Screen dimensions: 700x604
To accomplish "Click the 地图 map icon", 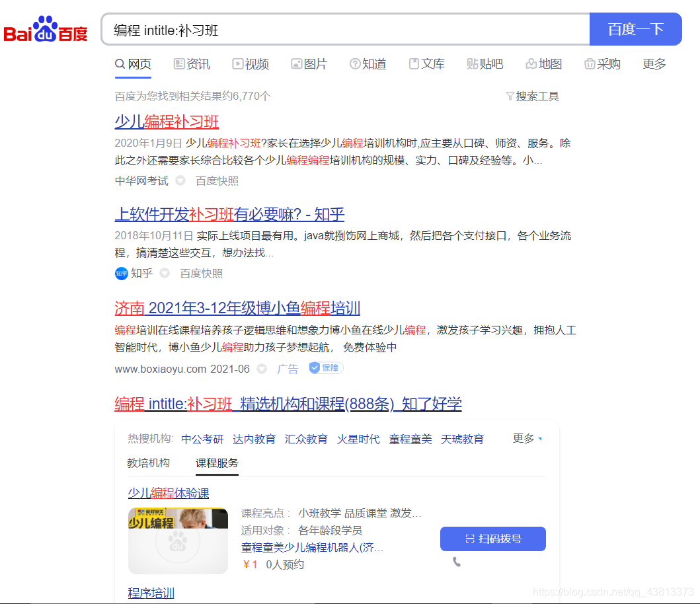I will point(531,64).
